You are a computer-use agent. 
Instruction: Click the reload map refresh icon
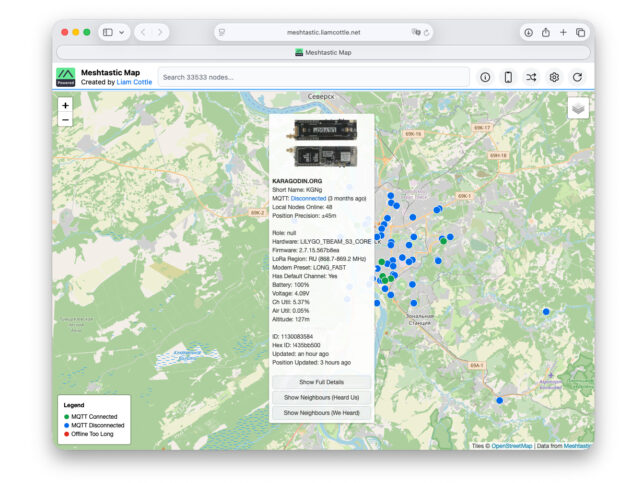point(577,77)
